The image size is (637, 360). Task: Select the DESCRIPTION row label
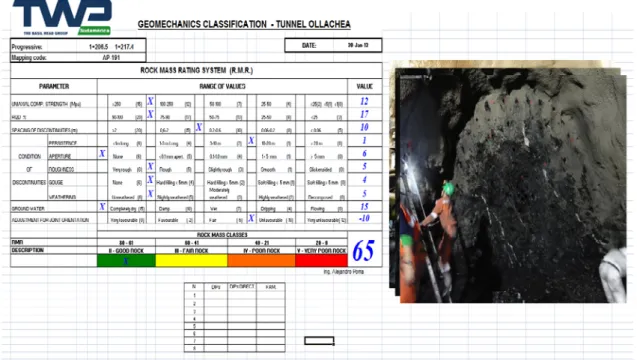[28, 250]
